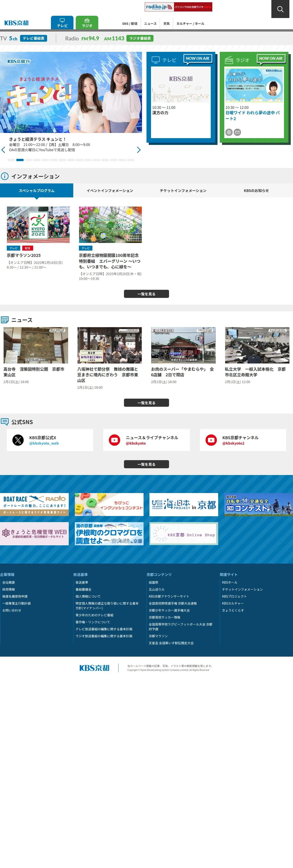Screen dimensions: 293x868
Task: Open footer link KBSホール
Action: tap(230, 582)
